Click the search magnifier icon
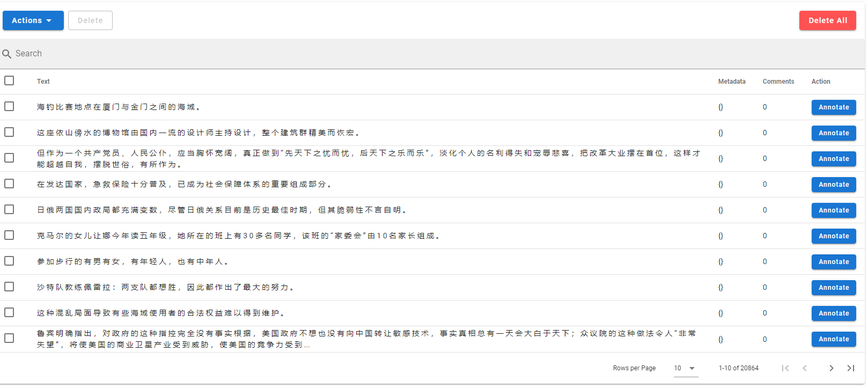Image resolution: width=868 pixels, height=388 pixels. [7, 54]
